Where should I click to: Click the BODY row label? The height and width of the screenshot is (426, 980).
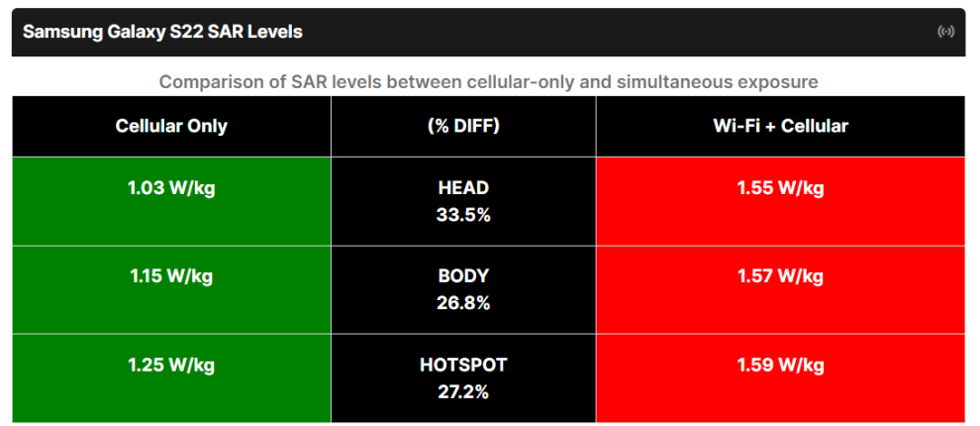463,276
